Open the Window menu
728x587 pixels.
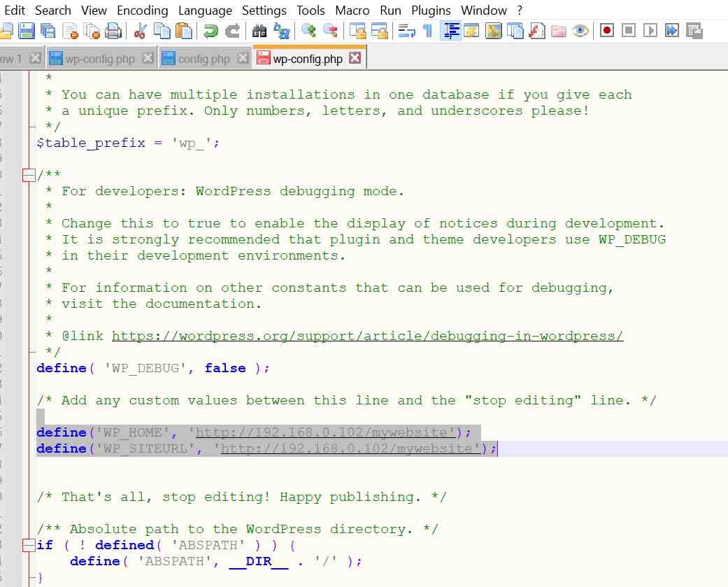(484, 10)
